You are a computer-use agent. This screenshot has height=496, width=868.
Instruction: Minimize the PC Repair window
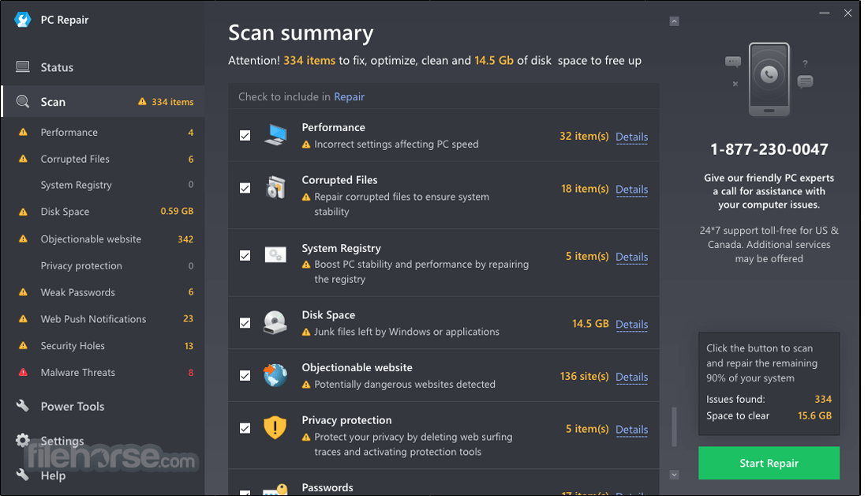(x=825, y=13)
